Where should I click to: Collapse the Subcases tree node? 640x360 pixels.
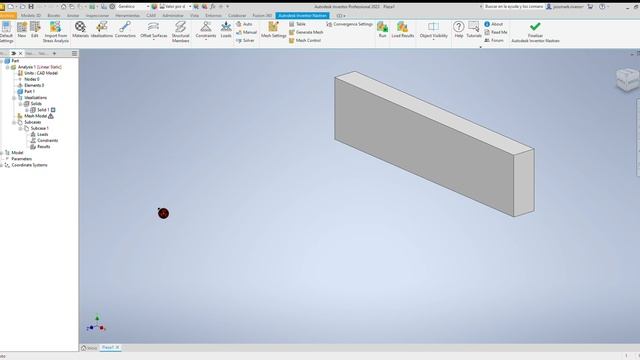tap(14, 122)
